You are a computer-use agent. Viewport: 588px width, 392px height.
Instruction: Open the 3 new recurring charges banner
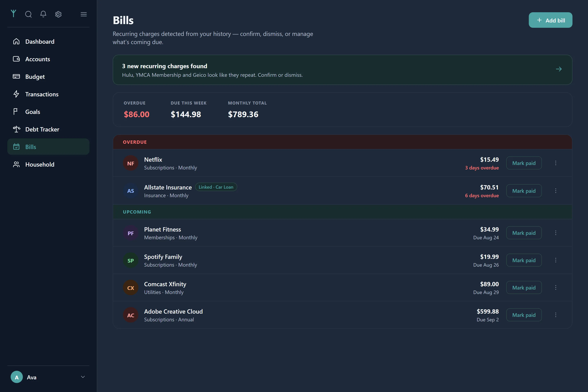343,70
